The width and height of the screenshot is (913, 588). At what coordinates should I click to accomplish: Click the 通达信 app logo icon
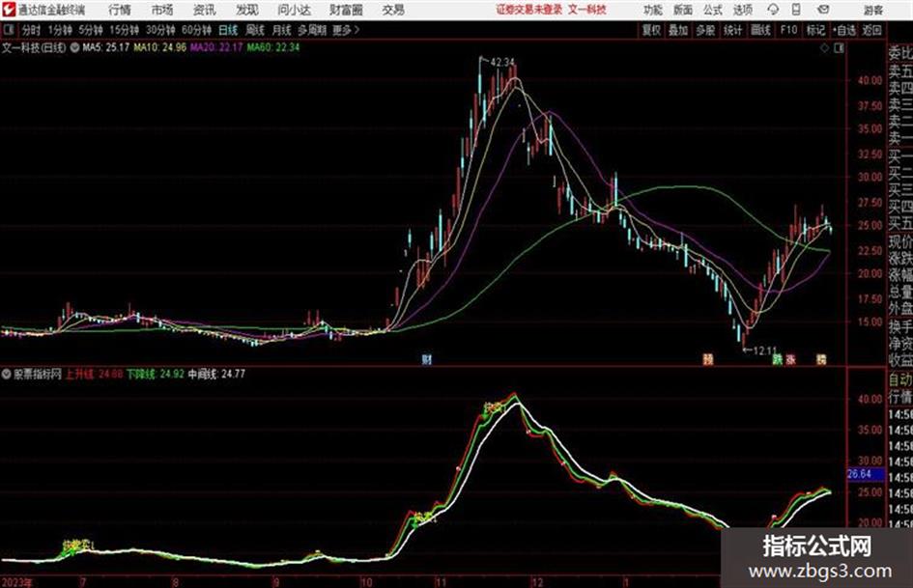(x=9, y=10)
